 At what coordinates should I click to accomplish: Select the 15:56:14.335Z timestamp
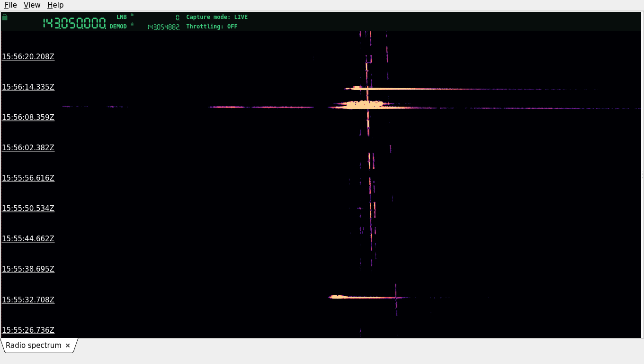click(28, 87)
